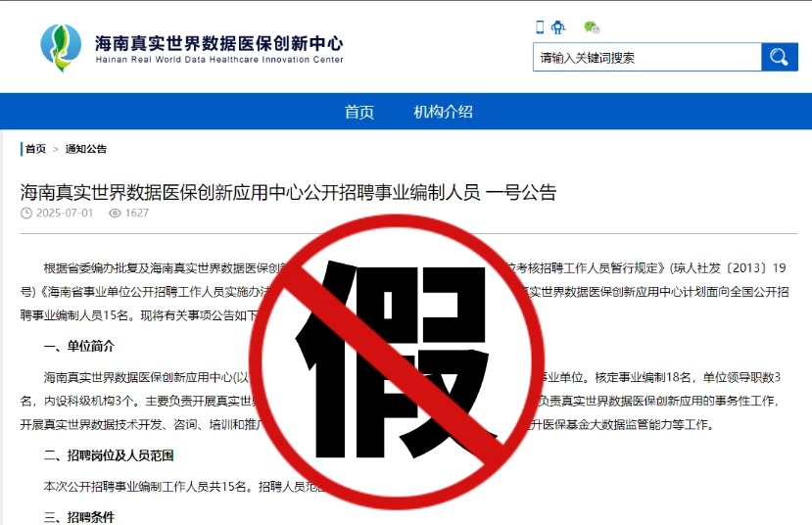Click the site title 海南真实世界数据医保创新中心
Viewport: 812px width, 525px height.
[219, 43]
